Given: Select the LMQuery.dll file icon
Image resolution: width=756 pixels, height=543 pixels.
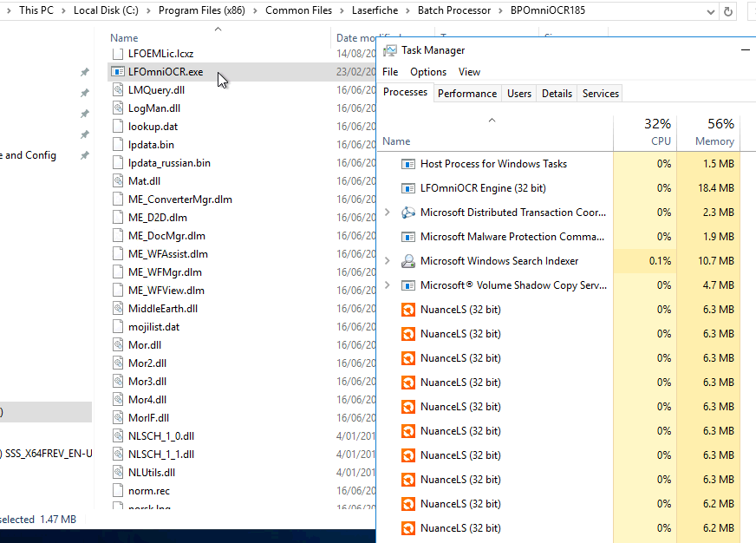Looking at the screenshot, I should [118, 90].
